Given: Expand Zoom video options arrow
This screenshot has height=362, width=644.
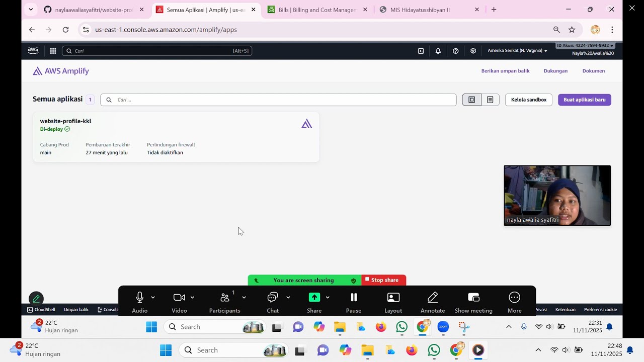Looking at the screenshot, I should [x=192, y=297].
